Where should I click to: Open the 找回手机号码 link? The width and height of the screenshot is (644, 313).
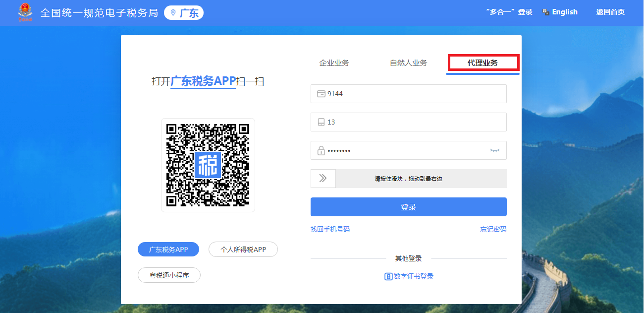[x=330, y=229]
